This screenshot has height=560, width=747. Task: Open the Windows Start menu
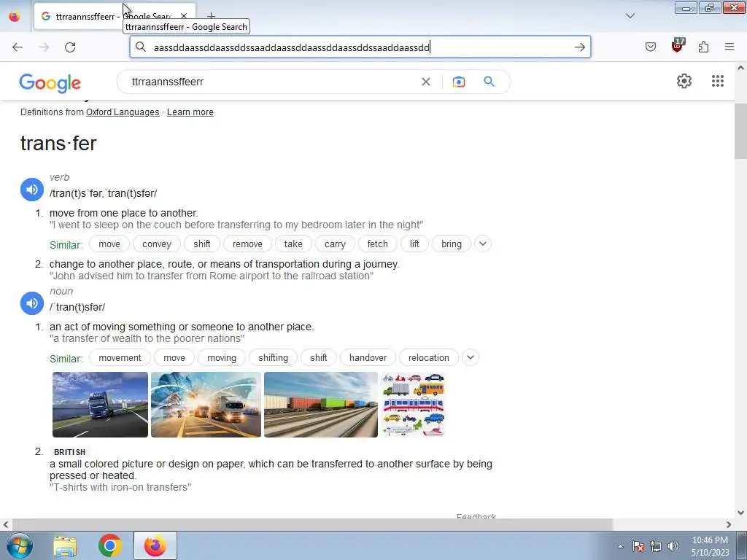(x=18, y=545)
